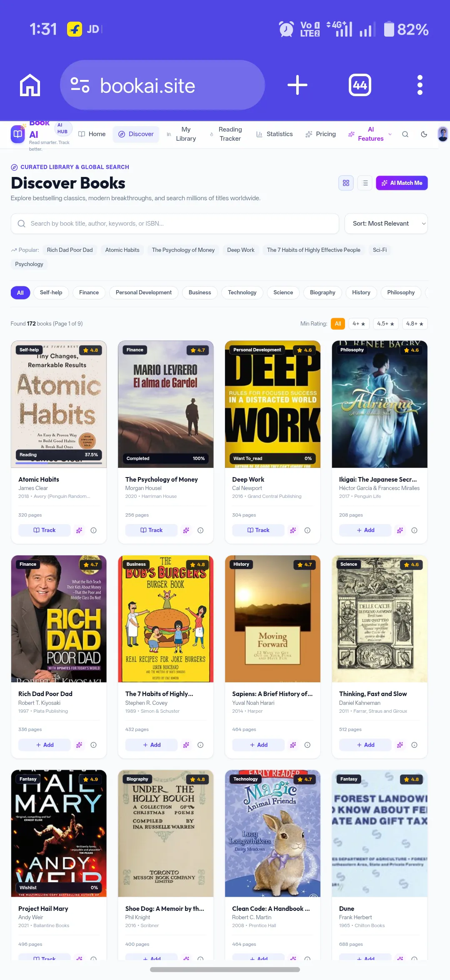
Task: Filter by Philosophy category
Action: point(401,293)
